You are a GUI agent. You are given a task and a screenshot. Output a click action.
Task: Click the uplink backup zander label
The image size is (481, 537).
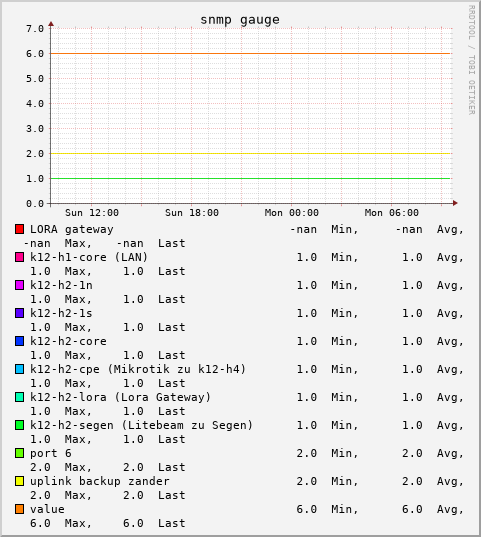coord(100,481)
